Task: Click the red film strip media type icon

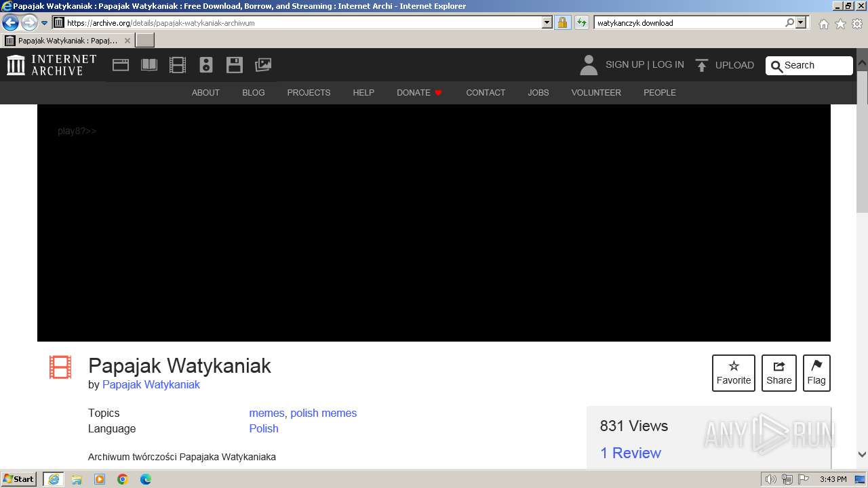Action: point(60,367)
